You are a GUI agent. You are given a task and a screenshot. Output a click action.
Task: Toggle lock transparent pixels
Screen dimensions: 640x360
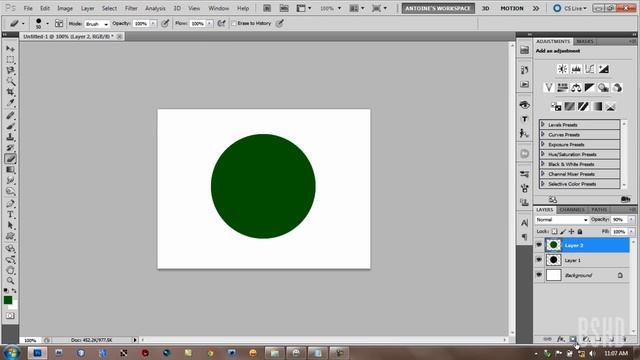(554, 231)
